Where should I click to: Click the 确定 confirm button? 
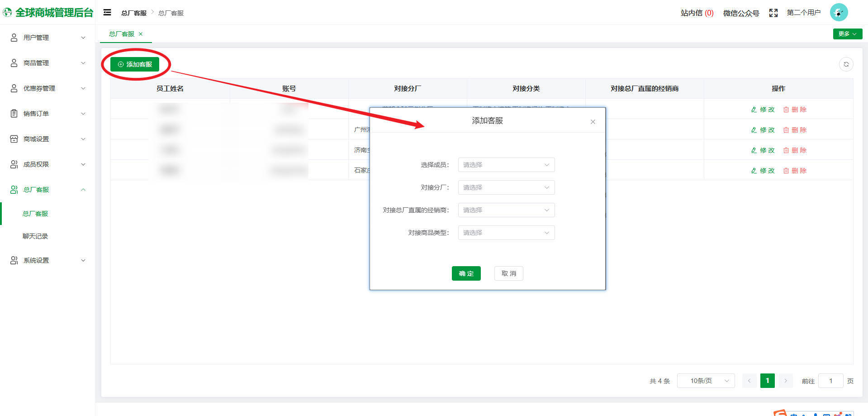[466, 273]
